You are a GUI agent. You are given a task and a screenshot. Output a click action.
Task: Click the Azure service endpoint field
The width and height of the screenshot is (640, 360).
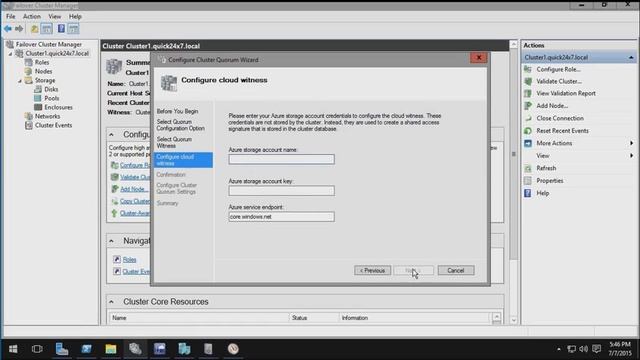pyautogui.click(x=281, y=217)
